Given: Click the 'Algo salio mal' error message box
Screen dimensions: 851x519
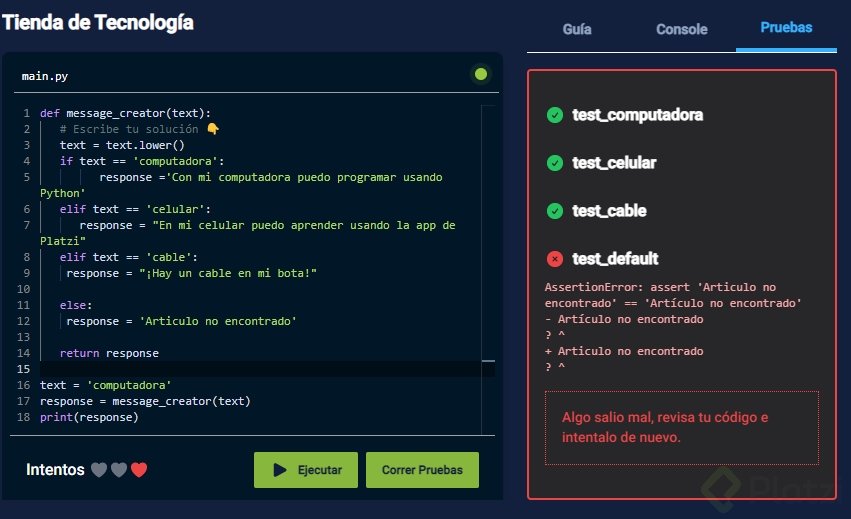Looking at the screenshot, I should (681, 428).
